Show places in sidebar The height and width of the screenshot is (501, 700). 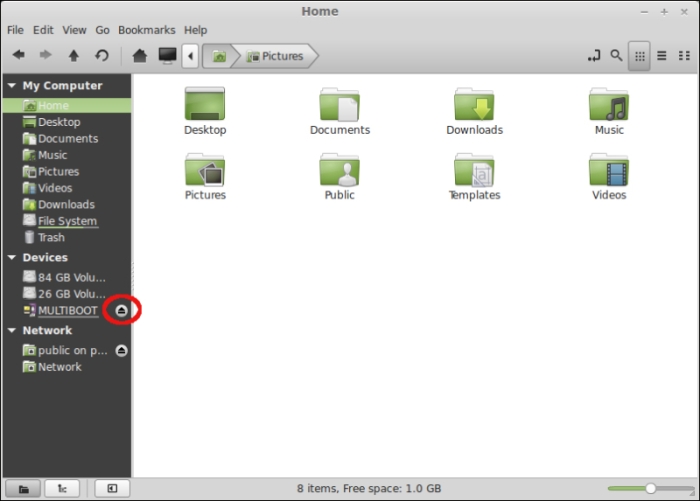pos(23,488)
